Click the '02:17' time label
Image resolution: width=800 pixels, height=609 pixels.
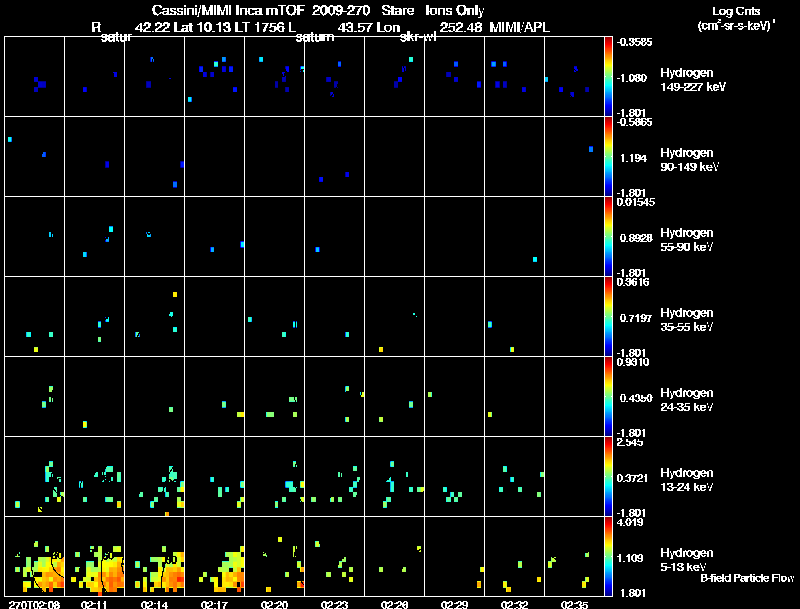click(214, 604)
